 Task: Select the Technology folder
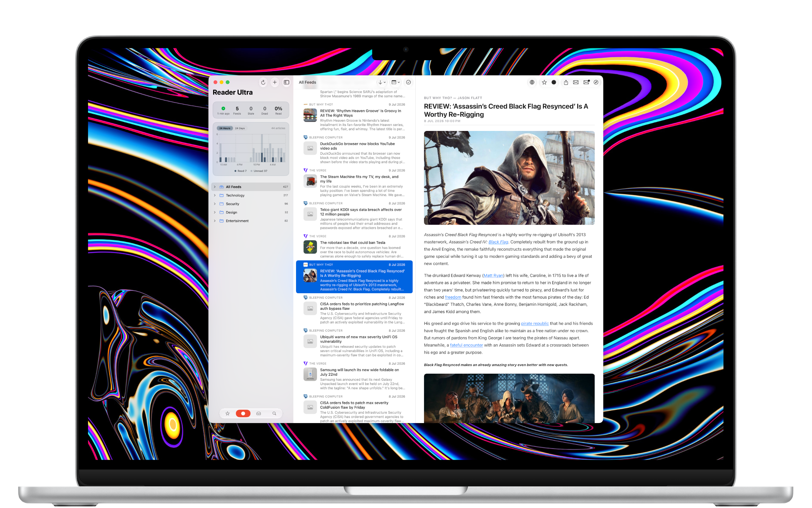(251, 195)
